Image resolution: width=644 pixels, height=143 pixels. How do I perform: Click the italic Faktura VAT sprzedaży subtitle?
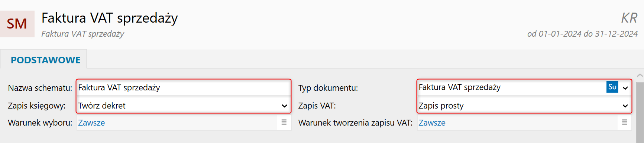coord(82,34)
